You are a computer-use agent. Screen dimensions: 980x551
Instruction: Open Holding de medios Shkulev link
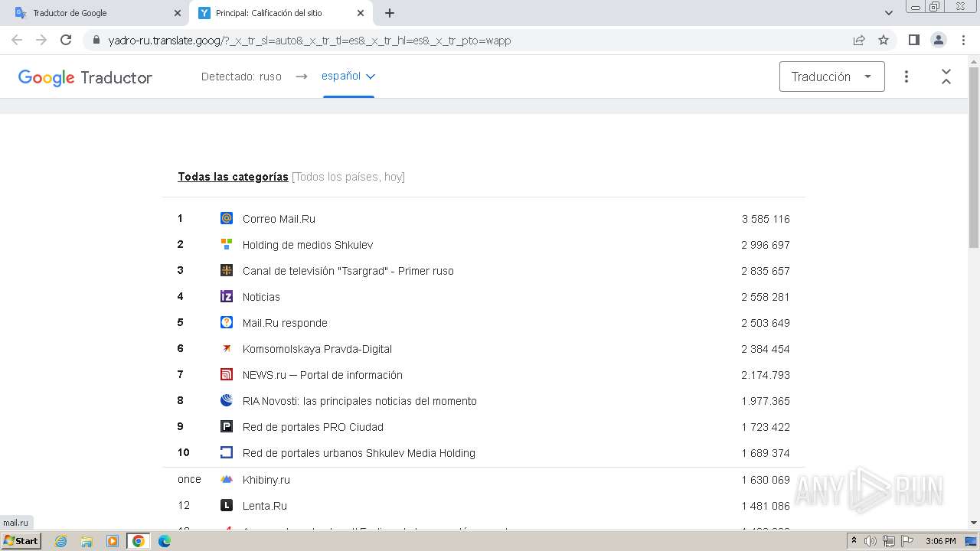(x=308, y=245)
